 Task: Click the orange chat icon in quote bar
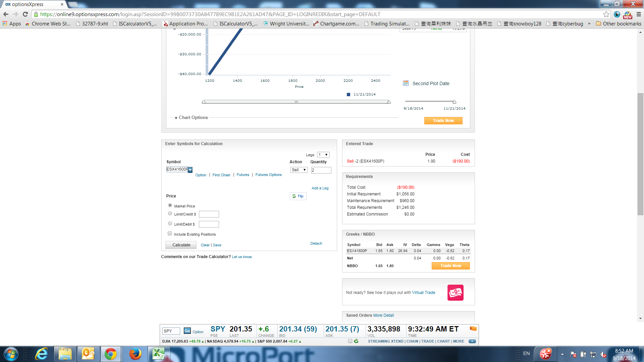coord(473,329)
